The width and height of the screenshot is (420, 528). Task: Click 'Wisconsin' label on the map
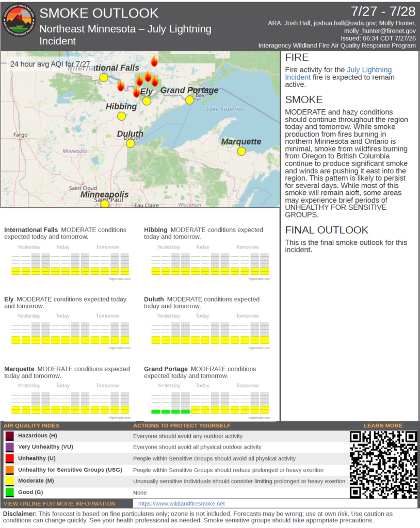pos(190,205)
